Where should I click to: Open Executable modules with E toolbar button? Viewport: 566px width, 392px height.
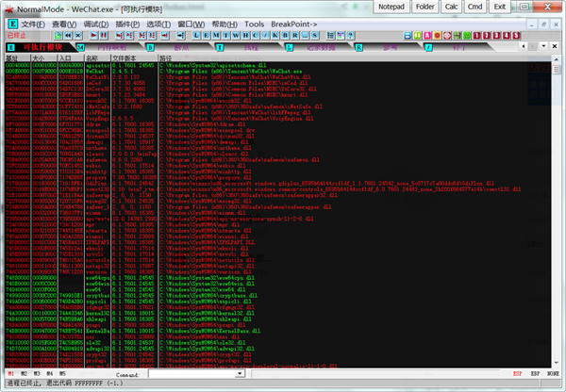coord(206,36)
